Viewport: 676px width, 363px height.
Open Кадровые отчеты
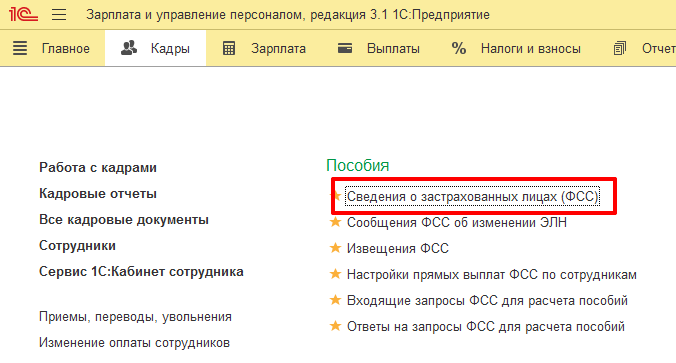click(98, 194)
